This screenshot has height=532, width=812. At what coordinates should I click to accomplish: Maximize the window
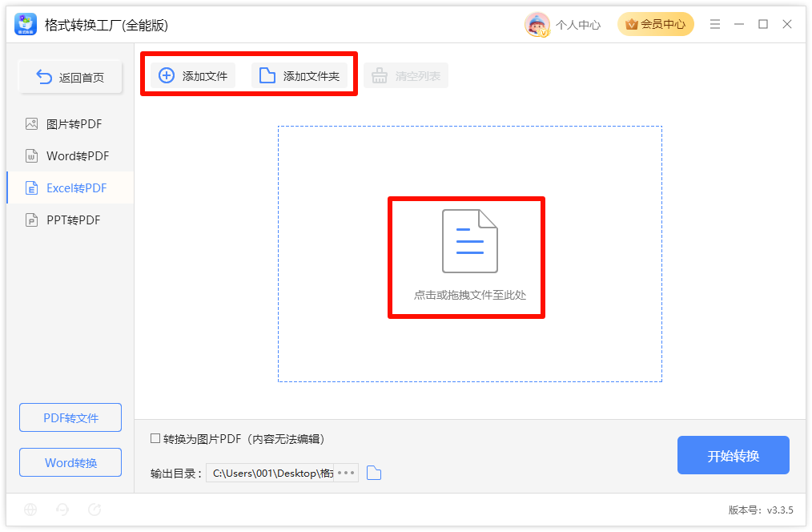763,24
